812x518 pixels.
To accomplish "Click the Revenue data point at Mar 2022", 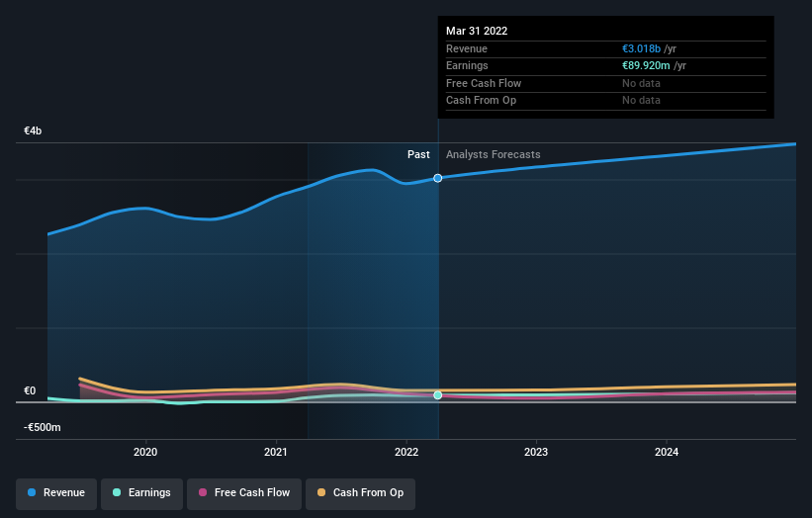I will click(437, 178).
